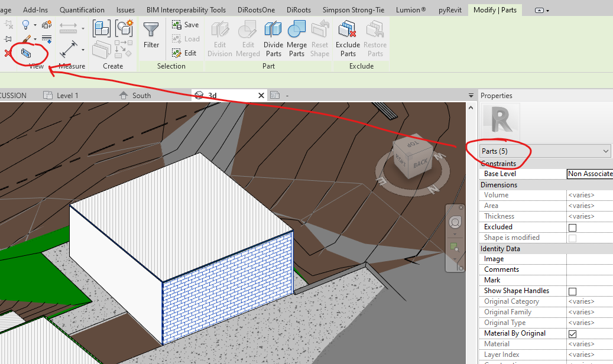This screenshot has width=613, height=364.
Task: Click the Base Level value field
Action: [589, 174]
